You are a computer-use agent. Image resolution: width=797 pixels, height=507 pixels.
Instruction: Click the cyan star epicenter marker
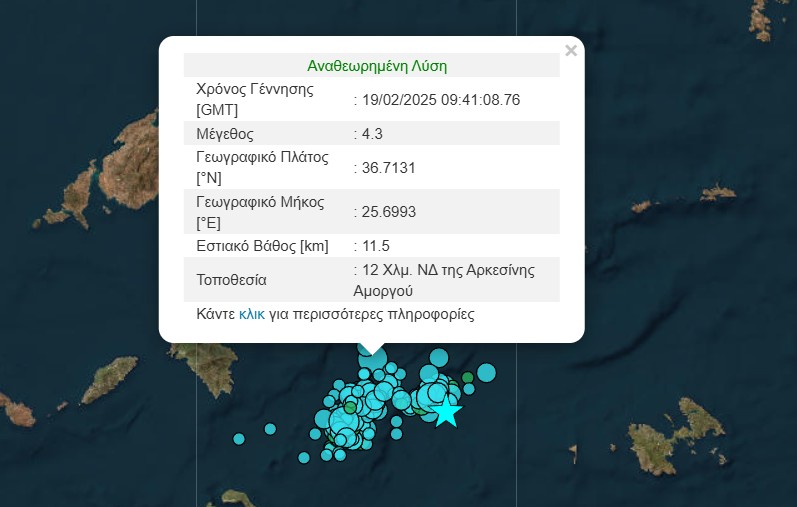click(x=446, y=411)
